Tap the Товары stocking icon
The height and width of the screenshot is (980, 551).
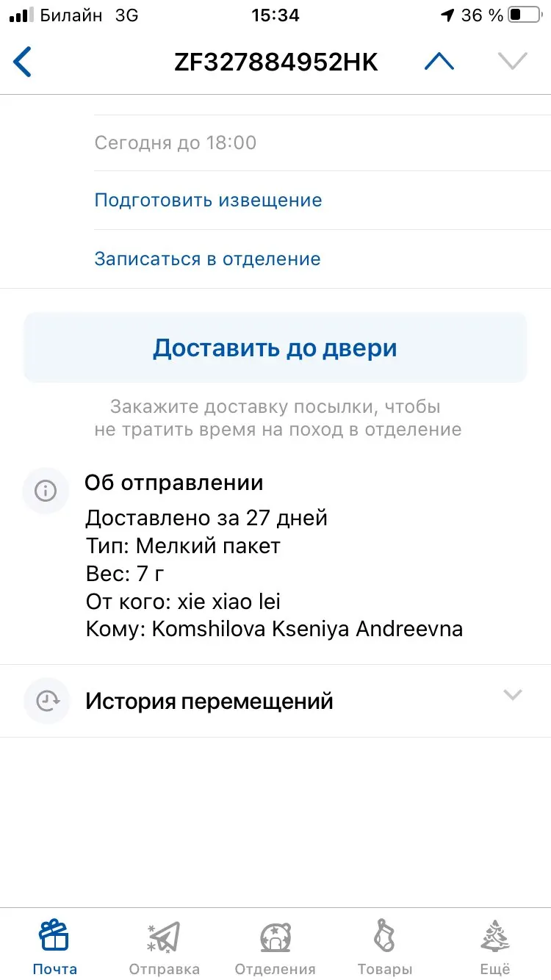pyautogui.click(x=385, y=936)
